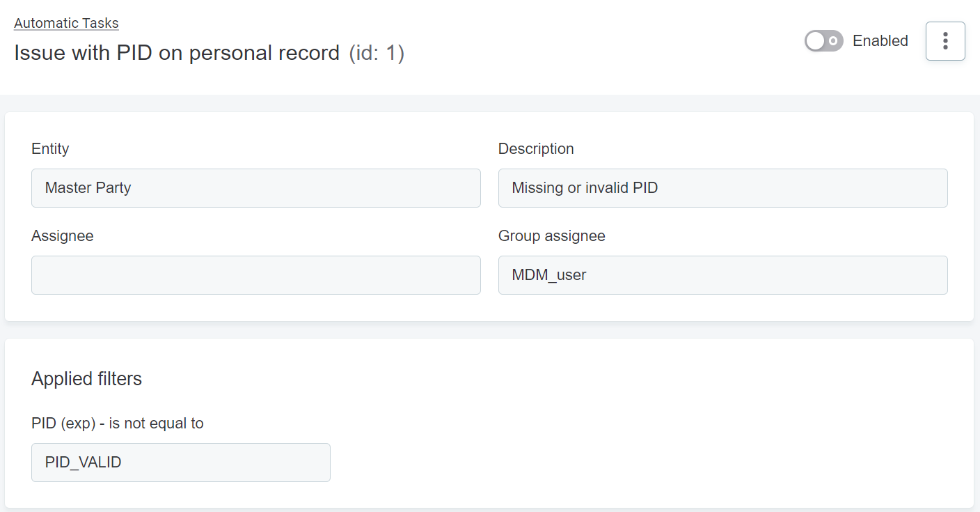Open the Group assignee field MDM_user
The width and height of the screenshot is (980, 512).
click(722, 275)
